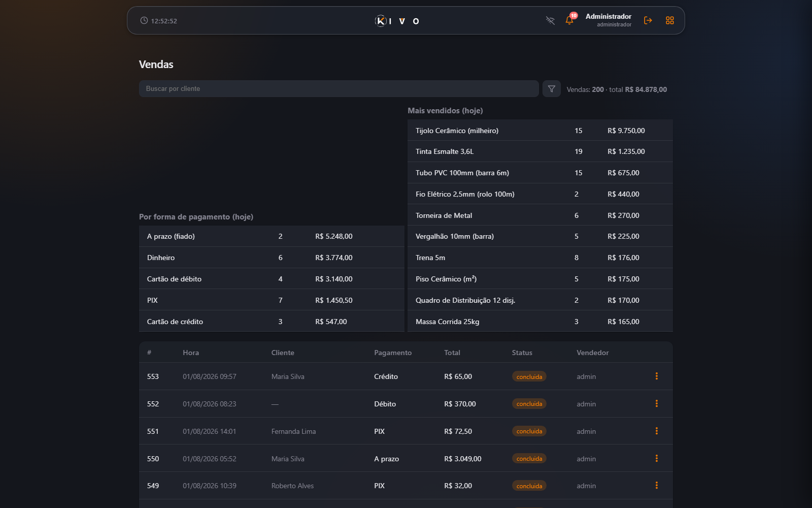The image size is (812, 508).
Task: Click the KIVO logo
Action: (x=397, y=21)
